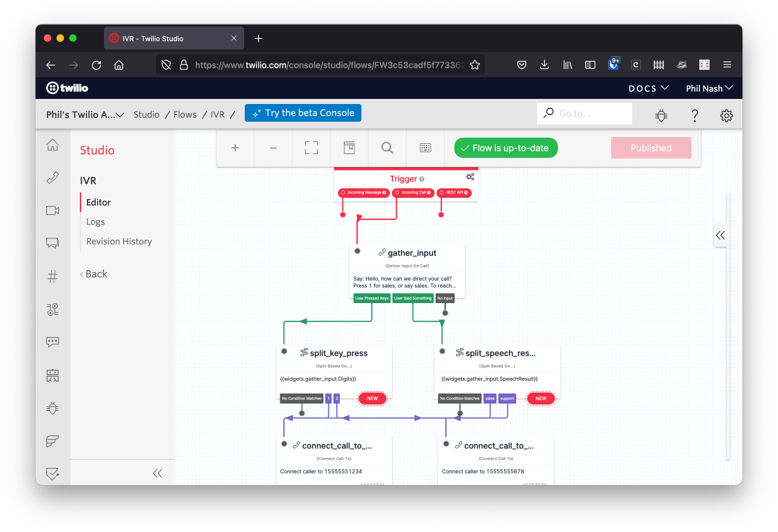Click the sales transition on split_speech_res
This screenshot has height=532, width=778.
tap(490, 399)
